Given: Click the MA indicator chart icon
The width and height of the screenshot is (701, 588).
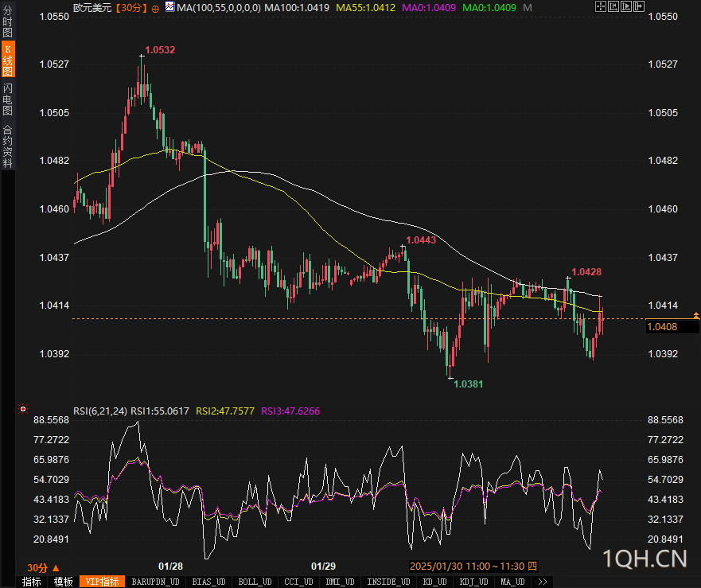Looking at the screenshot, I should pyautogui.click(x=169, y=6).
